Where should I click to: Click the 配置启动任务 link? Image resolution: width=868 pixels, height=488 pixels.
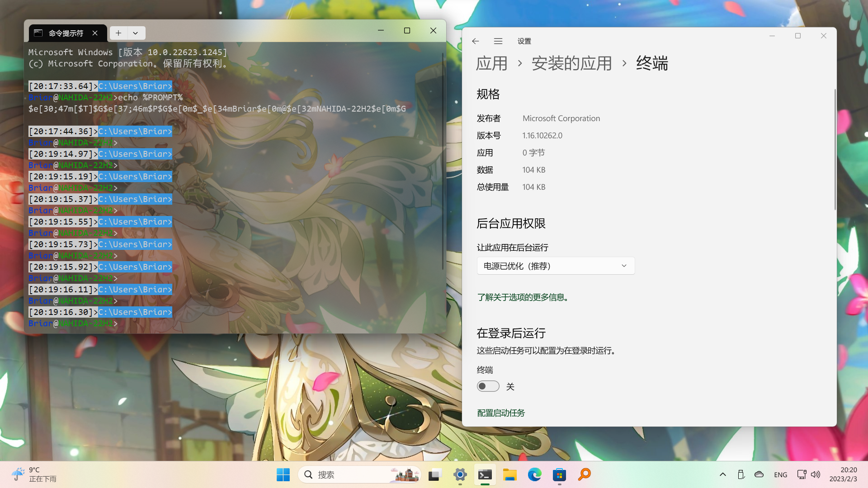point(501,413)
